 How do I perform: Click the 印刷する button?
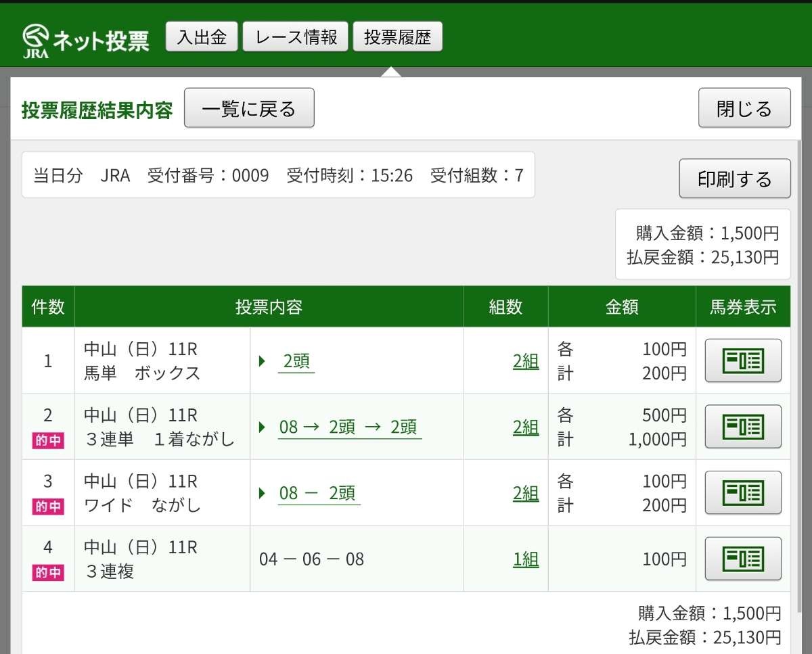[734, 179]
